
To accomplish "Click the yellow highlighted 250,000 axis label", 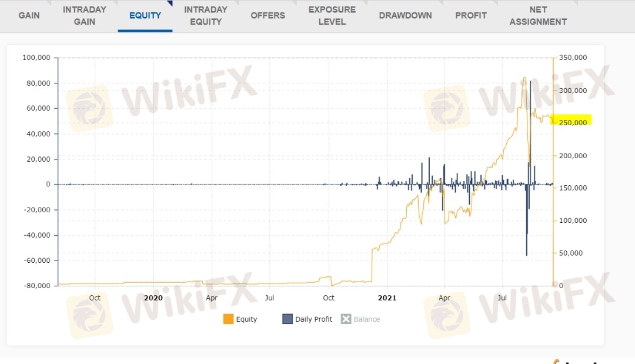I will (x=572, y=122).
